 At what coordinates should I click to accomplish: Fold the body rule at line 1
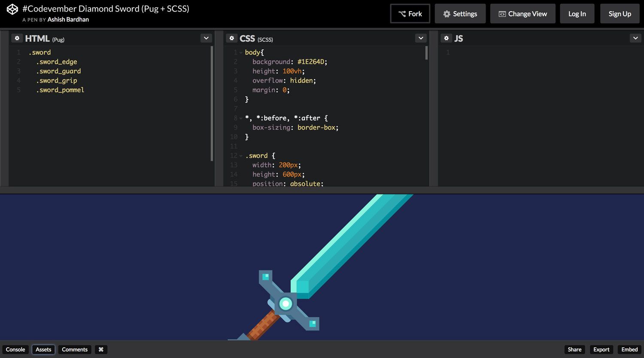click(x=241, y=52)
